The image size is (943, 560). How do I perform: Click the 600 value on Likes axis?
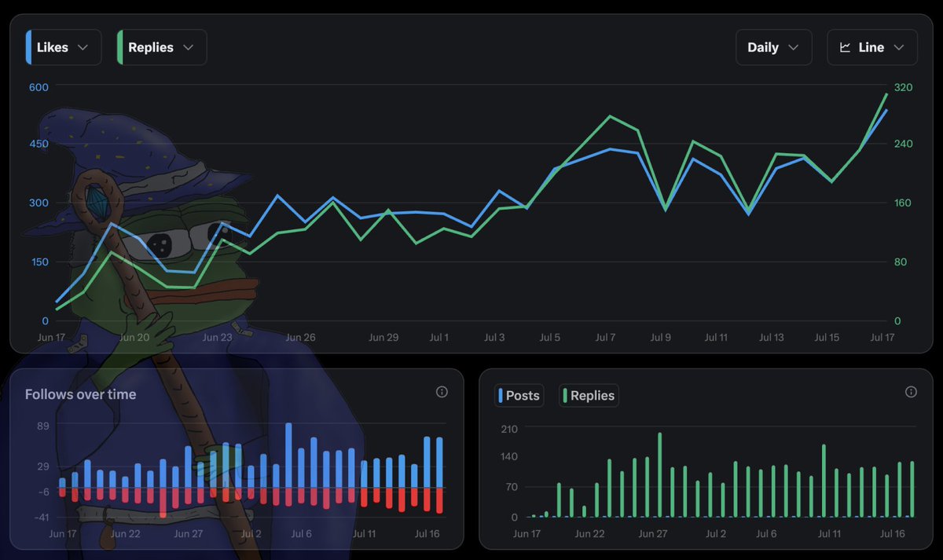[39, 87]
